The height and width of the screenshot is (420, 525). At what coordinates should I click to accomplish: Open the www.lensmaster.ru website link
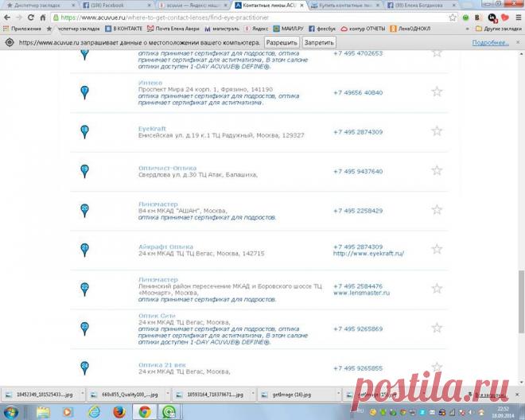361,293
